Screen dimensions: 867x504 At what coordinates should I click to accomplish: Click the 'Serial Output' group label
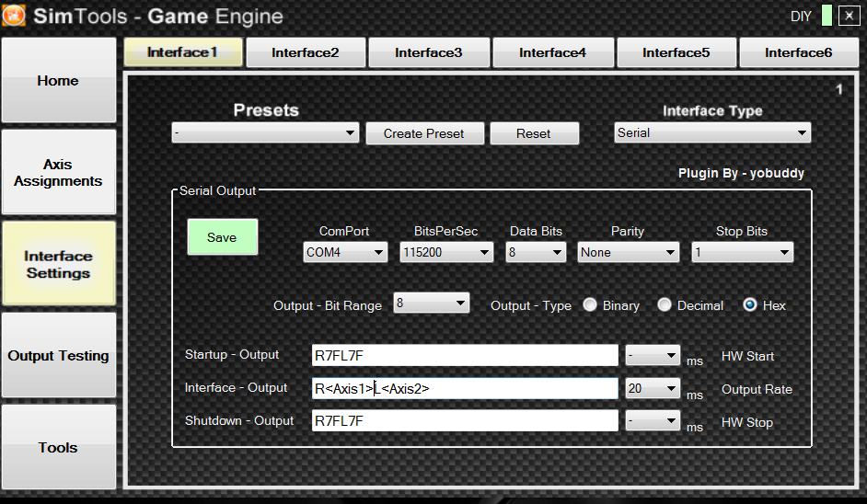click(x=218, y=190)
